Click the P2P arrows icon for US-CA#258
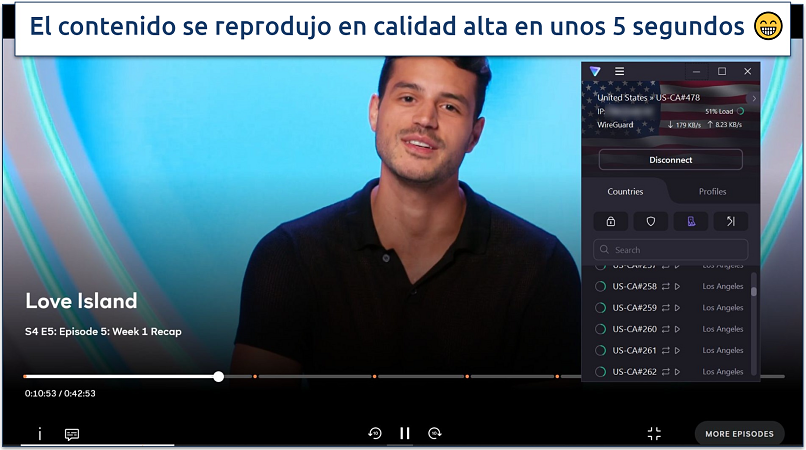Image resolution: width=806 pixels, height=450 pixels. click(665, 287)
